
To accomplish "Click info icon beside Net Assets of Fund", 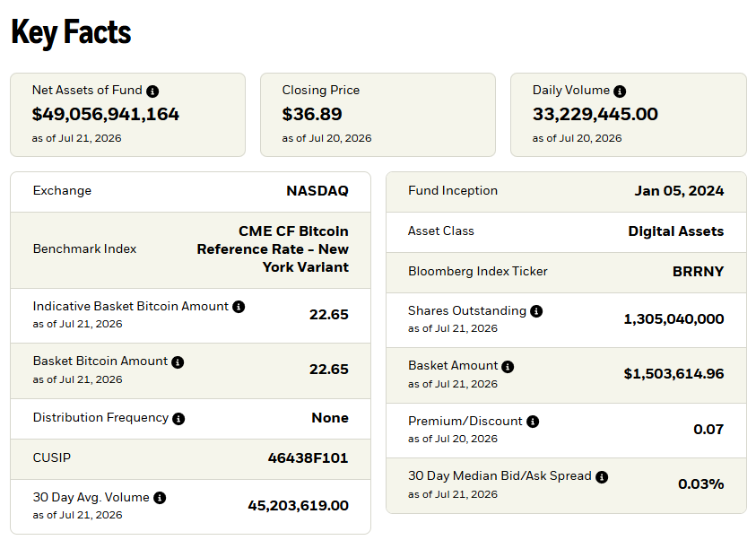I will click(x=152, y=91).
